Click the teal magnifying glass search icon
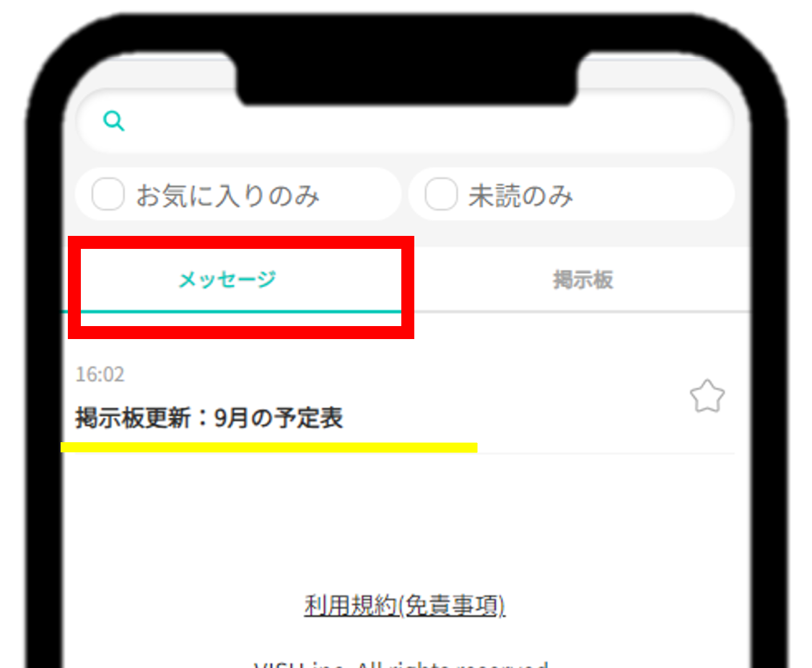The width and height of the screenshot is (812, 668). pyautogui.click(x=114, y=121)
